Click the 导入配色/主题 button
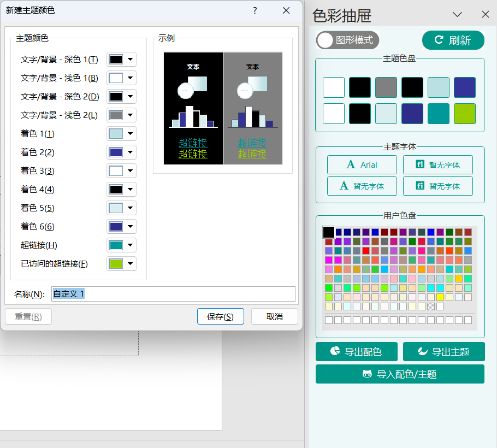The height and width of the screenshot is (448, 497). [400, 374]
